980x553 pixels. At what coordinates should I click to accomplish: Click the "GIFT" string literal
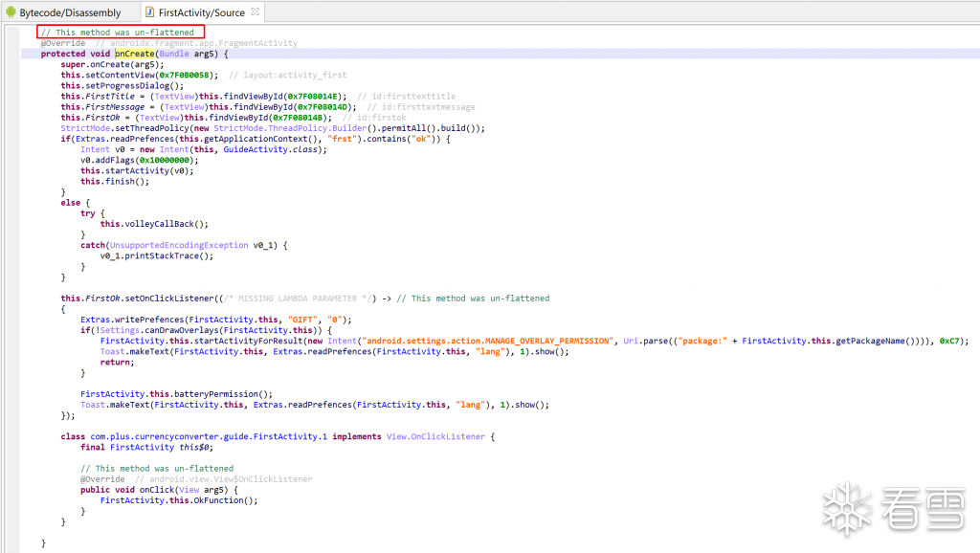pyautogui.click(x=302, y=320)
